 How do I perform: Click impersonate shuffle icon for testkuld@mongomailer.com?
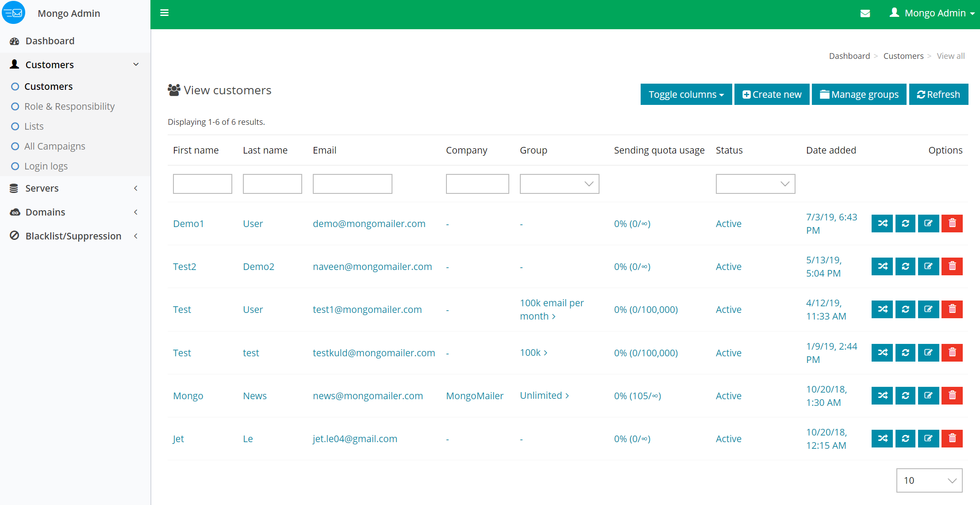pyautogui.click(x=882, y=353)
